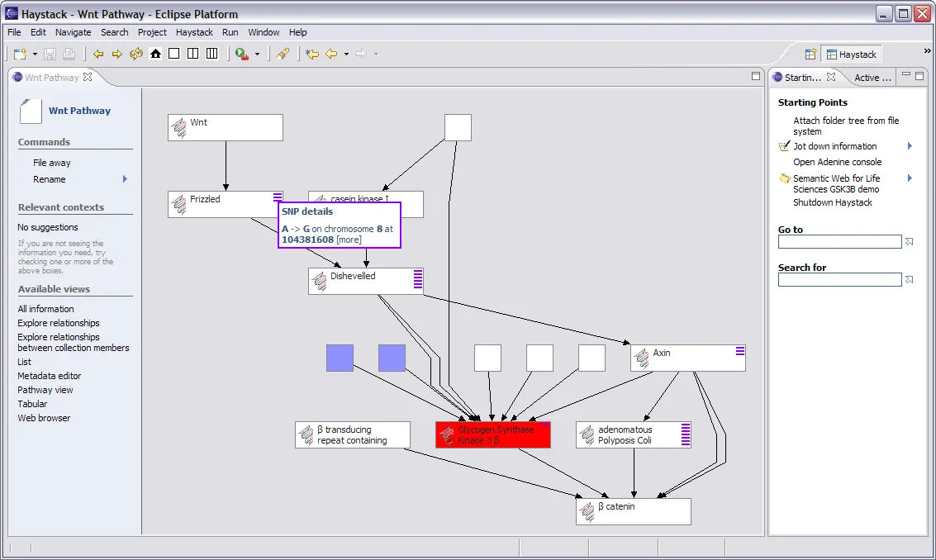This screenshot has height=560, width=936.
Task: Click the Open Perspective icon
Action: click(x=810, y=55)
